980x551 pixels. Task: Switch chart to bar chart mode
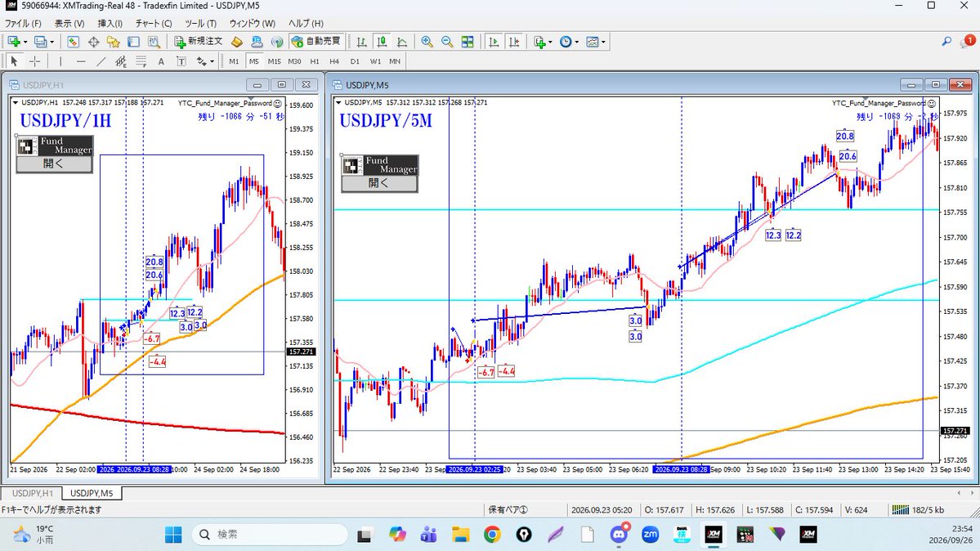click(x=361, y=42)
